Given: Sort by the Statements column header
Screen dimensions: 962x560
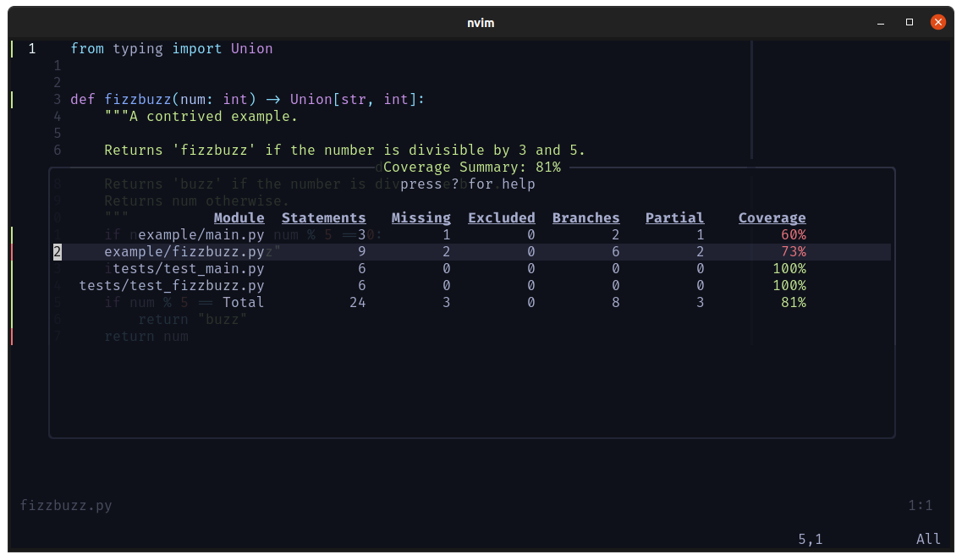Looking at the screenshot, I should (323, 217).
